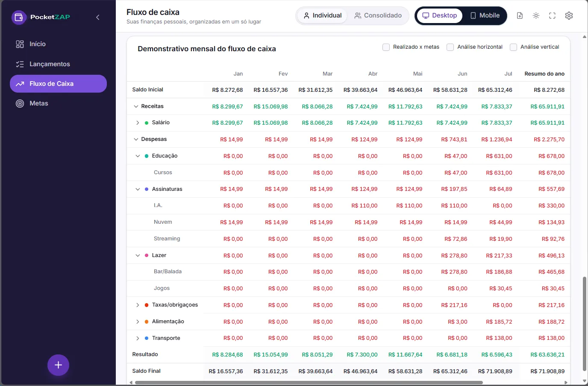
Task: Switch to Consolidado view
Action: (378, 16)
